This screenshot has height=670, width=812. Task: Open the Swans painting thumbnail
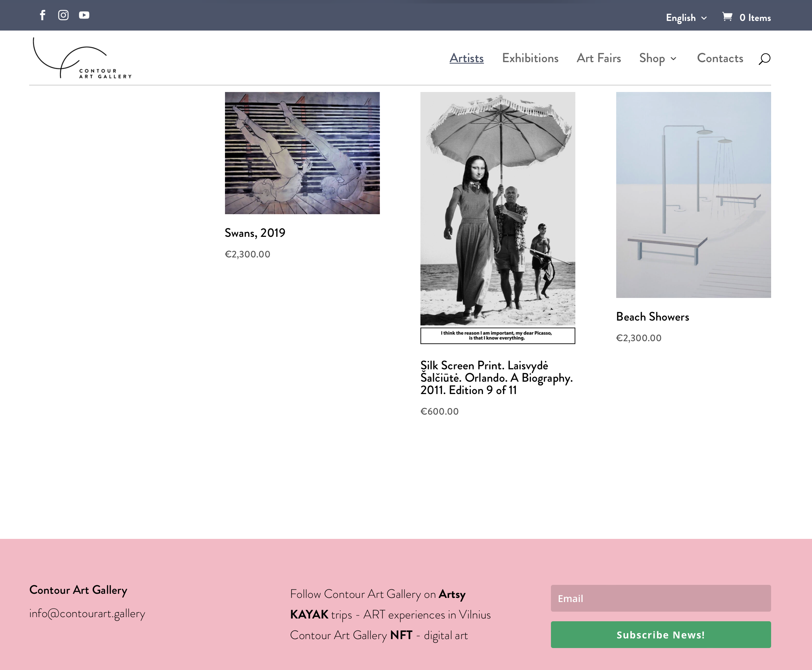[x=302, y=153]
